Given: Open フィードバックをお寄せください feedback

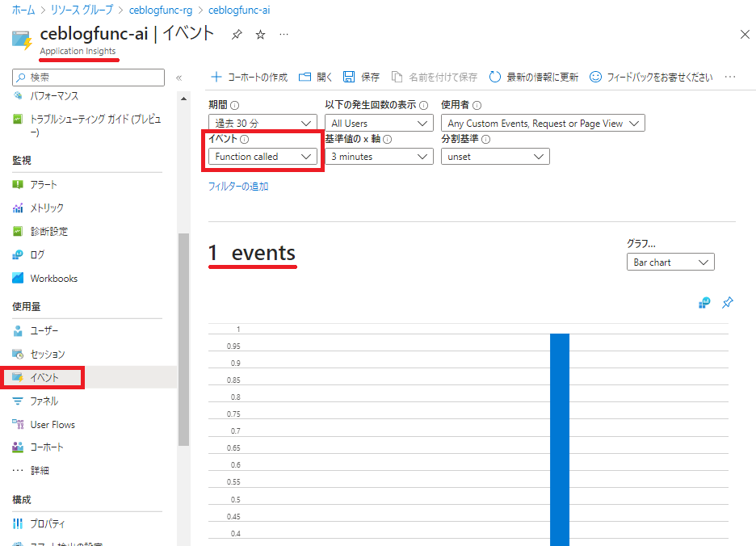Looking at the screenshot, I should (651, 78).
